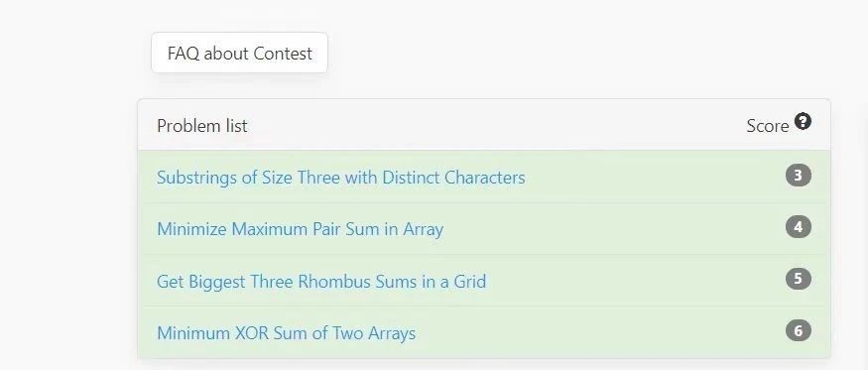Click the score badge showing 5
868x370 pixels.
pos(799,279)
